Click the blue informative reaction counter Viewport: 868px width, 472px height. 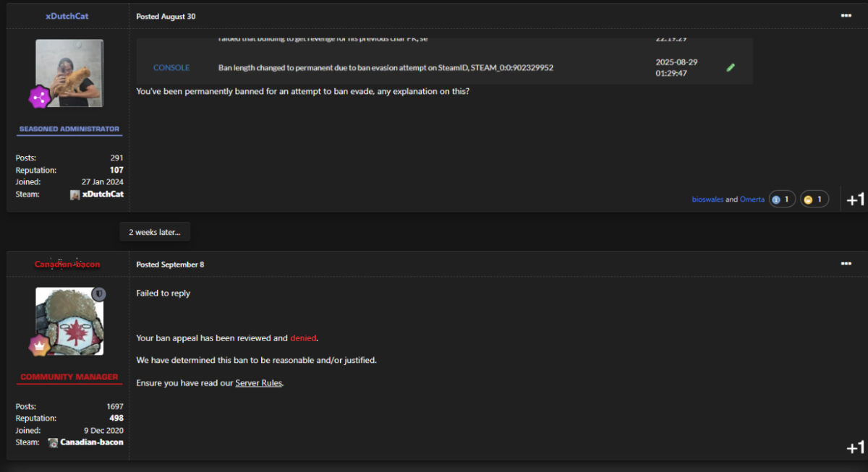[781, 199]
